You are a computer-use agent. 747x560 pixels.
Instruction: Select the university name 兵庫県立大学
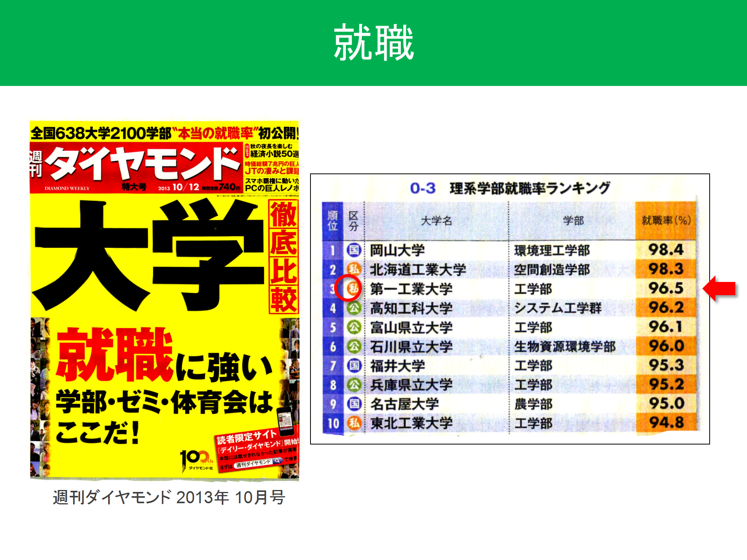(411, 385)
